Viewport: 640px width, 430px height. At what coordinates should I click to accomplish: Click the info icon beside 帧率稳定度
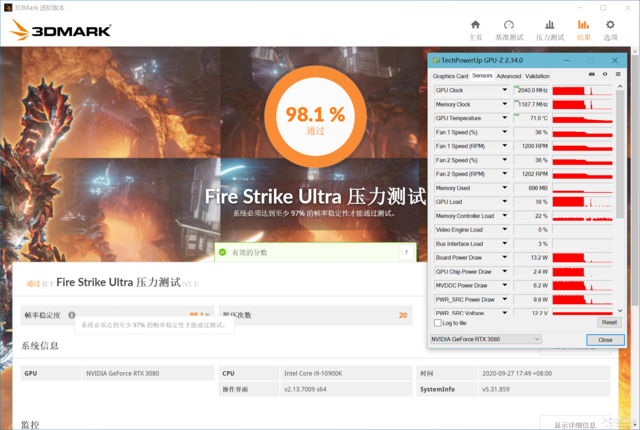[x=72, y=315]
